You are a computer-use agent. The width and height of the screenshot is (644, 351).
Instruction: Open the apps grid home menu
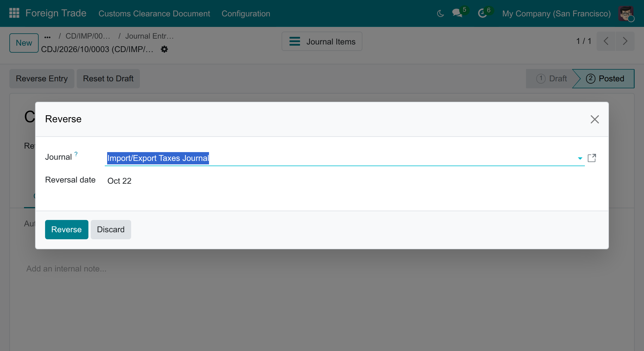[x=14, y=13]
